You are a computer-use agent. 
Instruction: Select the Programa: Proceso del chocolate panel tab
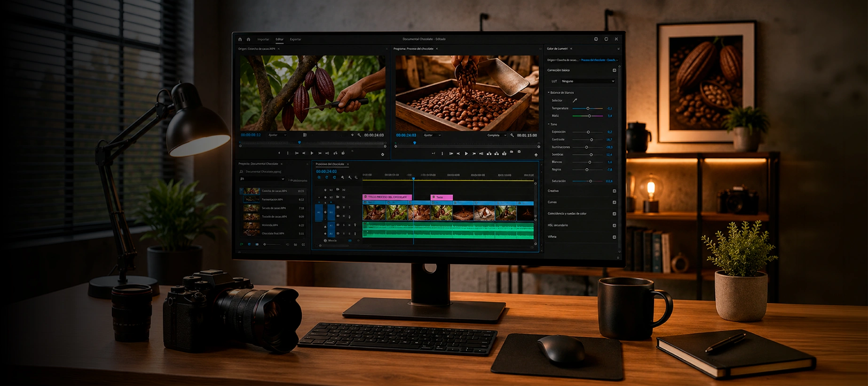click(413, 48)
